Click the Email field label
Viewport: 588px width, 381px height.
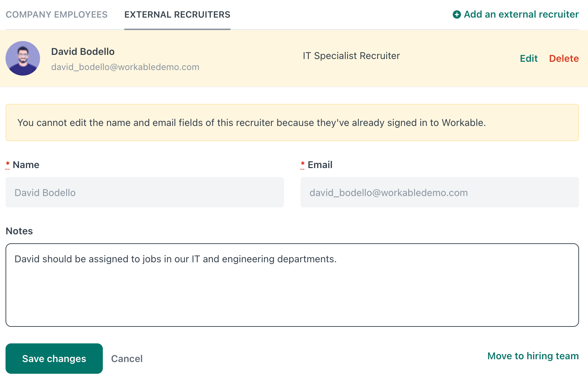click(320, 165)
